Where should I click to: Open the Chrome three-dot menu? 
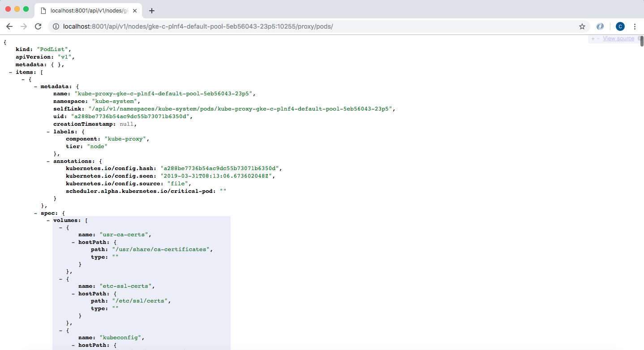click(635, 26)
